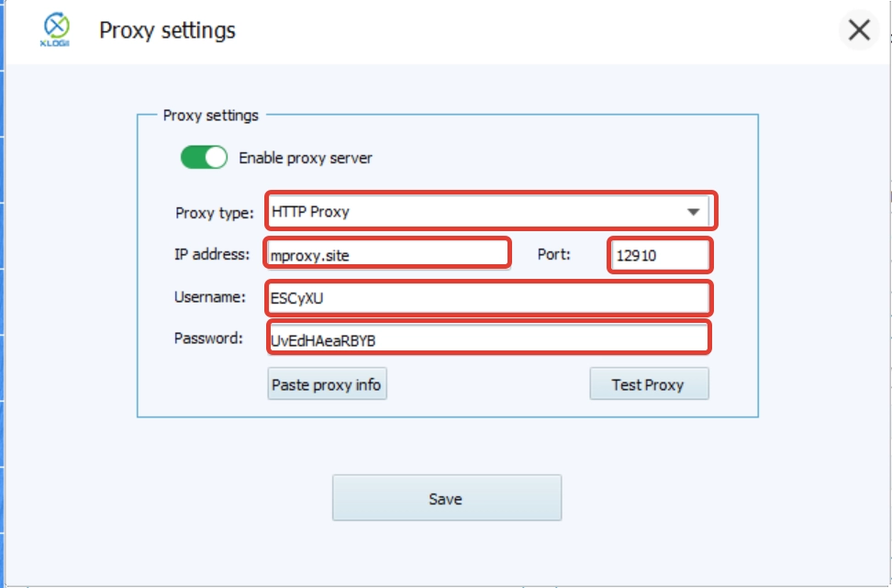Click the Username field with ESCyXU
Image resolution: width=892 pixels, height=588 pixels.
pos(486,297)
